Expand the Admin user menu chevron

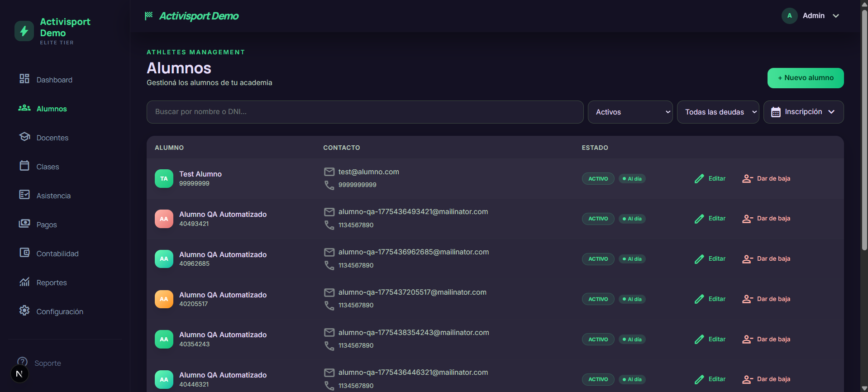coord(836,16)
